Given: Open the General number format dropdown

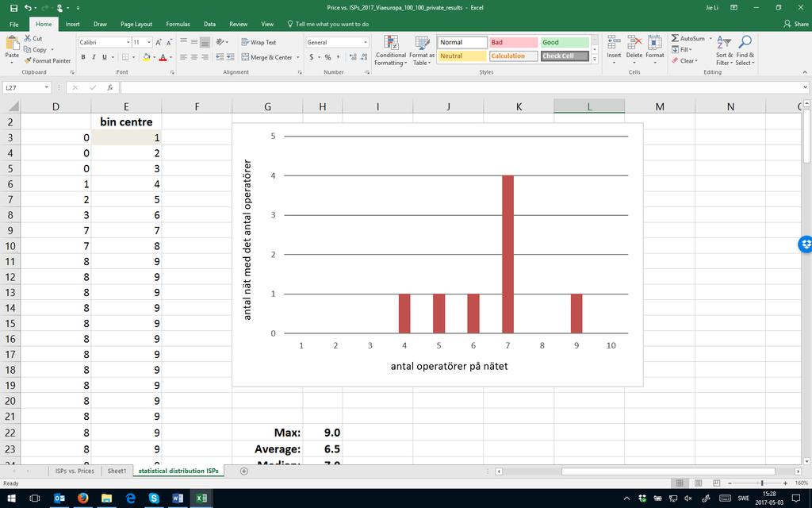Looking at the screenshot, I should 365,43.
